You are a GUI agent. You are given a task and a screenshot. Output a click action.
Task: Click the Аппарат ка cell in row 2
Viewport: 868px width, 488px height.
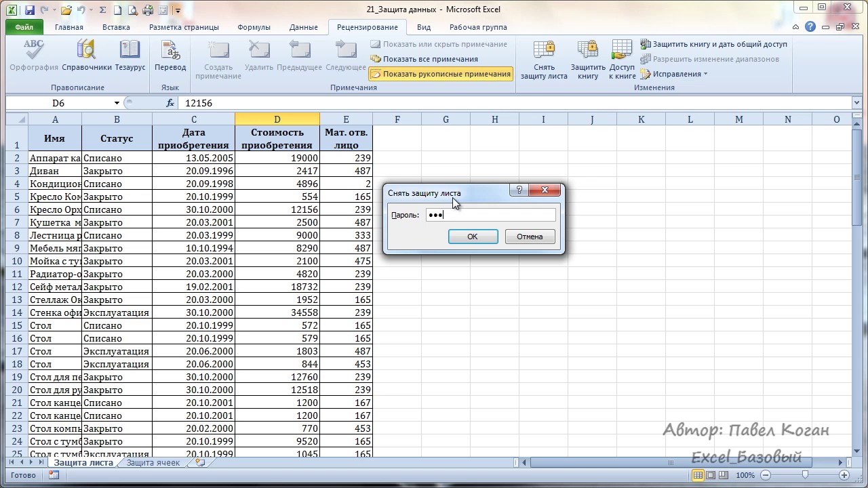(x=55, y=158)
